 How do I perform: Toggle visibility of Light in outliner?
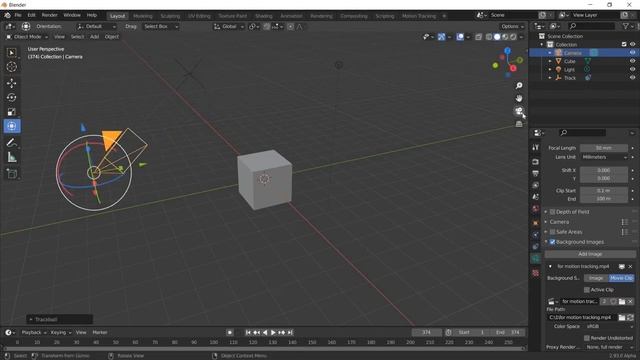632,69
